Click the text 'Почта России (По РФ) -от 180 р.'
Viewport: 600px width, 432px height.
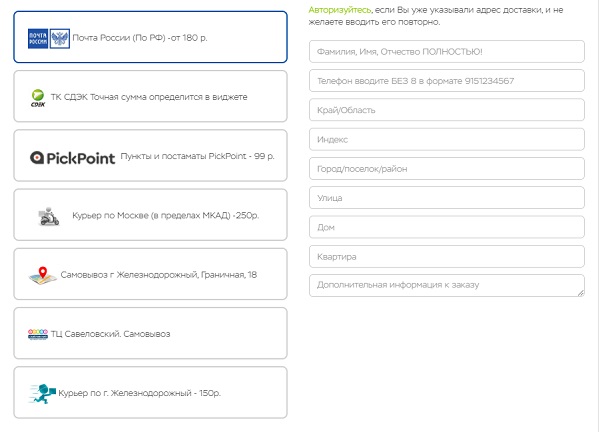click(x=140, y=38)
